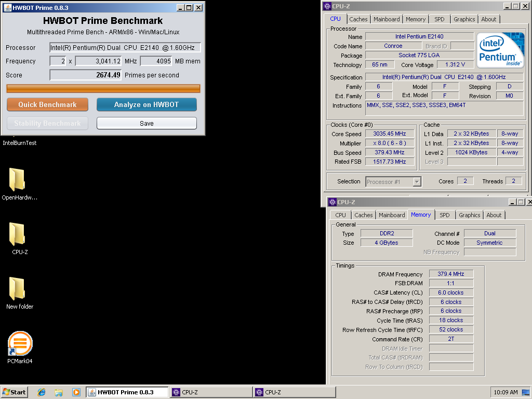Click the DDR2 memory type value
The image size is (532, 399).
point(387,233)
